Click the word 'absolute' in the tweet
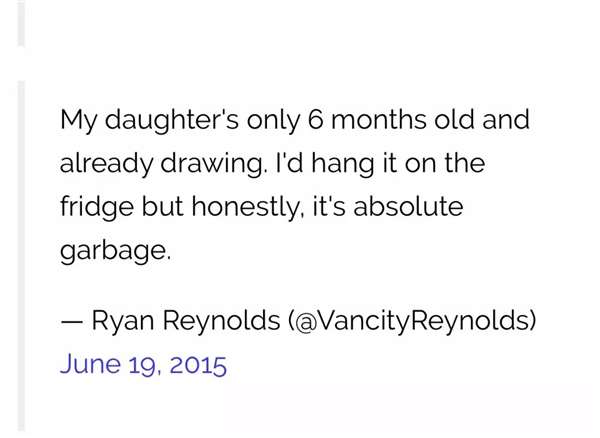This screenshot has width=600, height=438. coord(408,207)
